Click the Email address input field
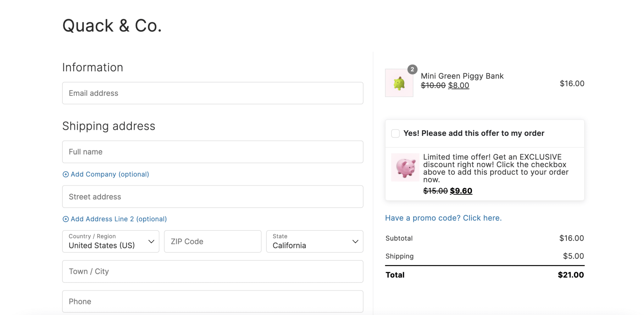 [213, 93]
